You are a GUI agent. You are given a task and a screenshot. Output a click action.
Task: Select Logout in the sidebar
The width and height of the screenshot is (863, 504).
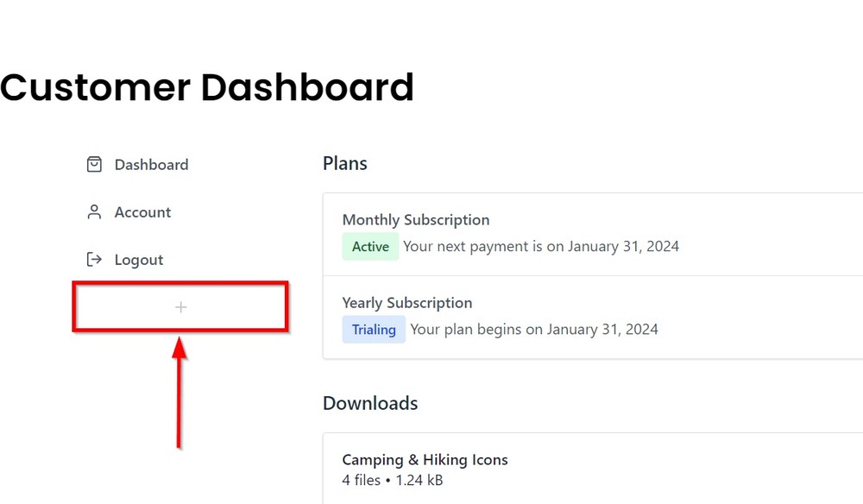tap(139, 260)
